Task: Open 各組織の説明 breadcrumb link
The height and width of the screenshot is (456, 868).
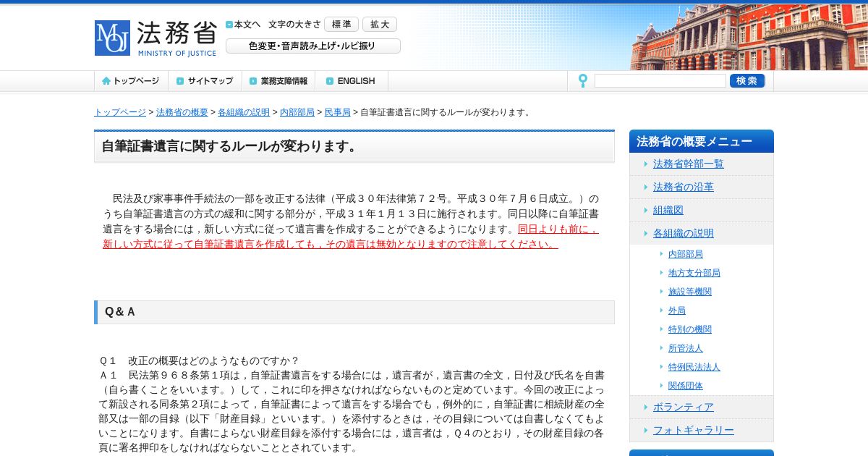Action: click(244, 112)
